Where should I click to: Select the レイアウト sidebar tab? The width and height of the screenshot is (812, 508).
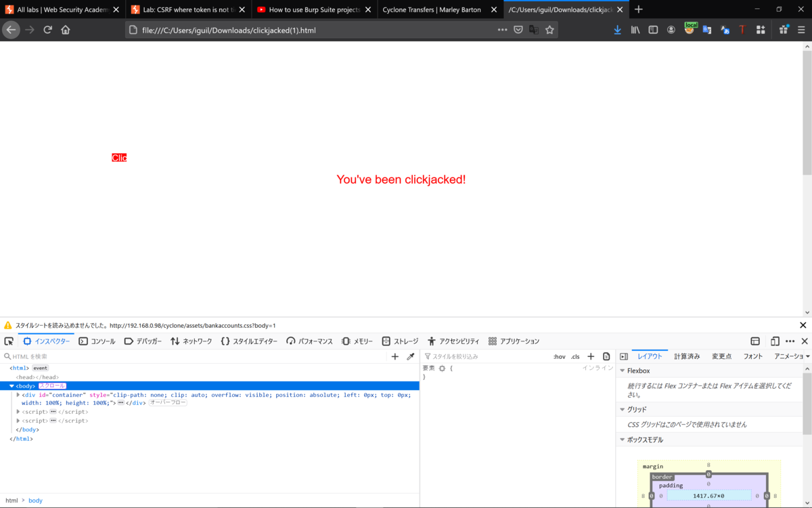point(650,356)
